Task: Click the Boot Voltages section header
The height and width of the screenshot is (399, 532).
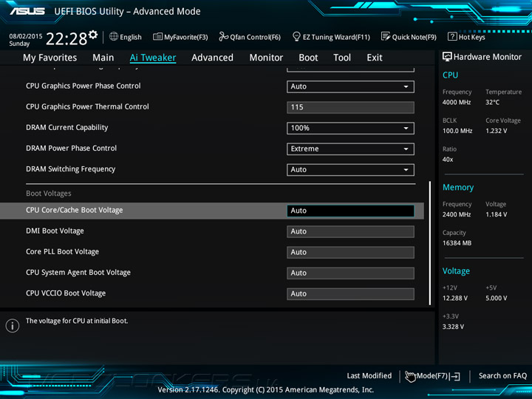Action: pos(49,194)
